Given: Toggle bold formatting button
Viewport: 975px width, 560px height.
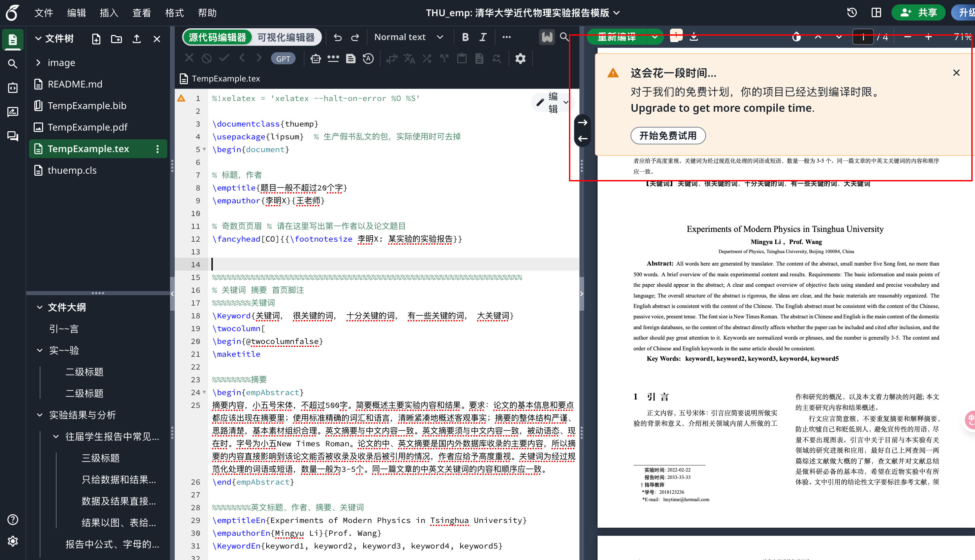Looking at the screenshot, I should point(465,37).
